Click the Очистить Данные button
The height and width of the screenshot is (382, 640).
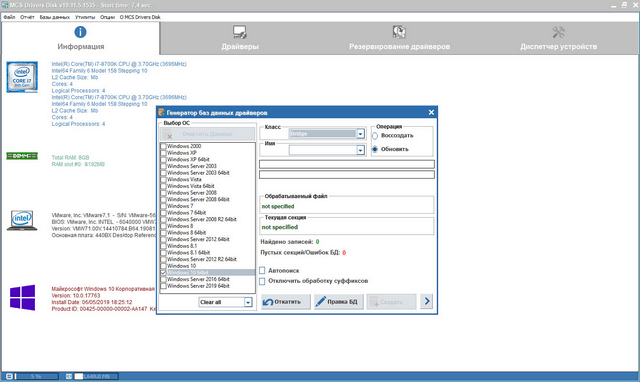click(x=207, y=134)
